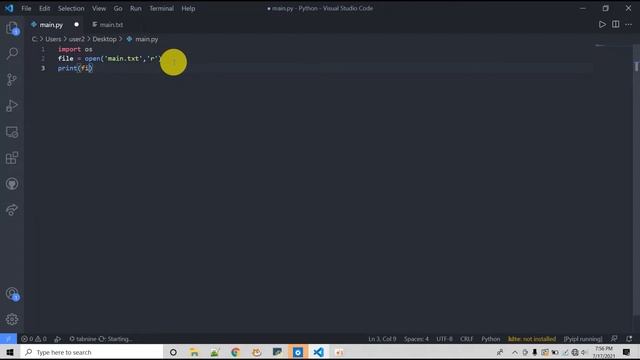This screenshot has height=360, width=640.
Task: Click the Visual Studio Code taskbar icon
Action: click(x=318, y=352)
